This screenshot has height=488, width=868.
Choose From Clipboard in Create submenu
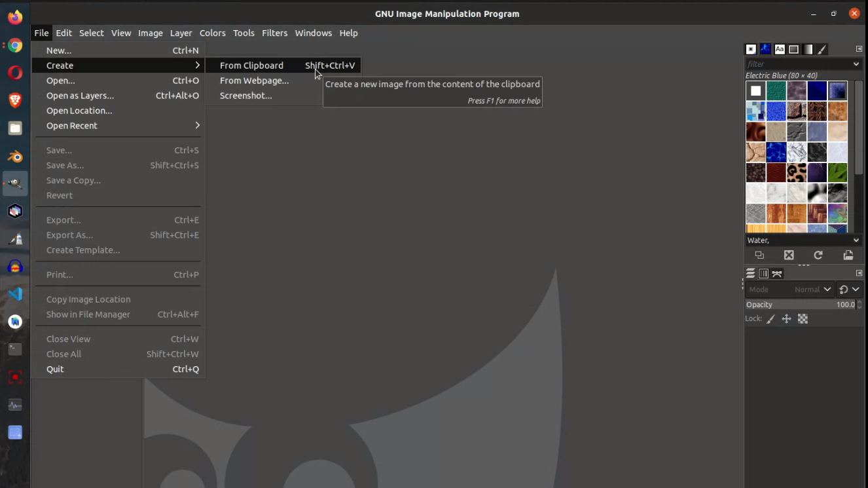coord(283,66)
